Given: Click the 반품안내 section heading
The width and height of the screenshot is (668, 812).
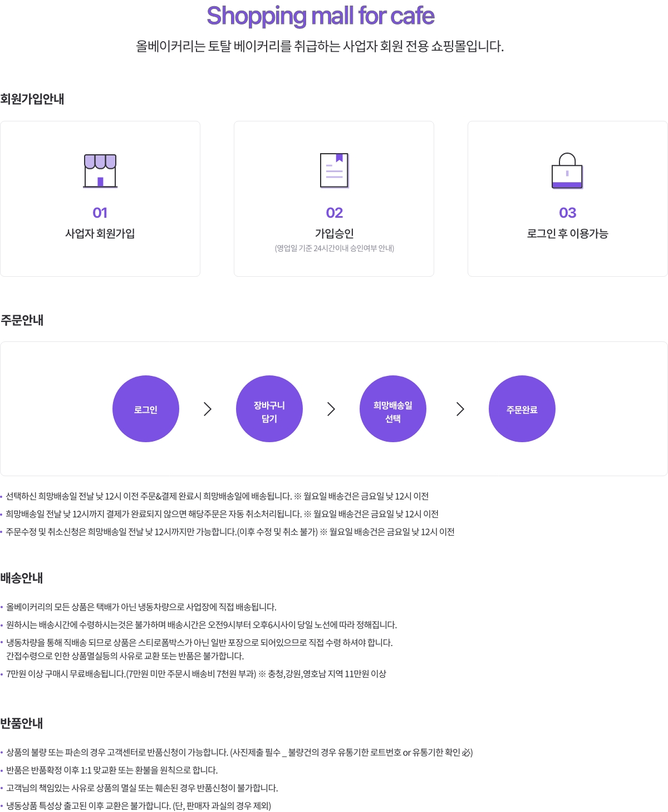Looking at the screenshot, I should click(x=22, y=723).
